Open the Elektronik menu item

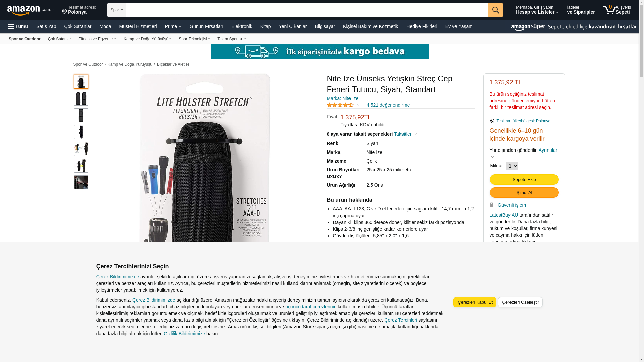(x=241, y=26)
